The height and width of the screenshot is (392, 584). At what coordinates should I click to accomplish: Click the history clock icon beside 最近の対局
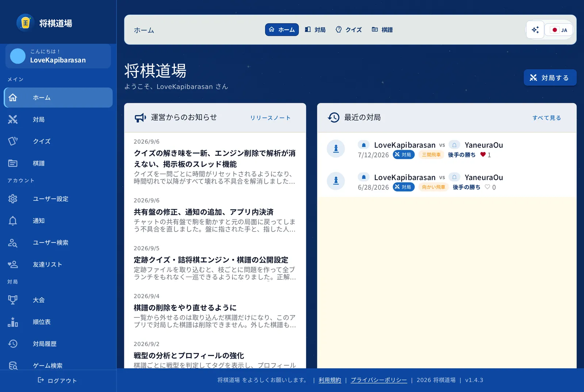(x=334, y=117)
